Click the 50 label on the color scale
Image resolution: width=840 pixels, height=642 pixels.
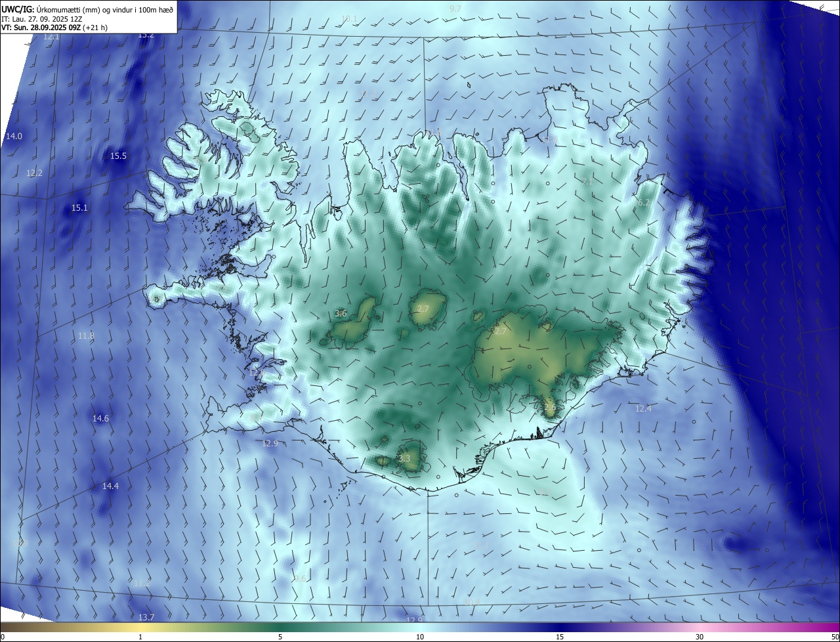pyautogui.click(x=835, y=637)
